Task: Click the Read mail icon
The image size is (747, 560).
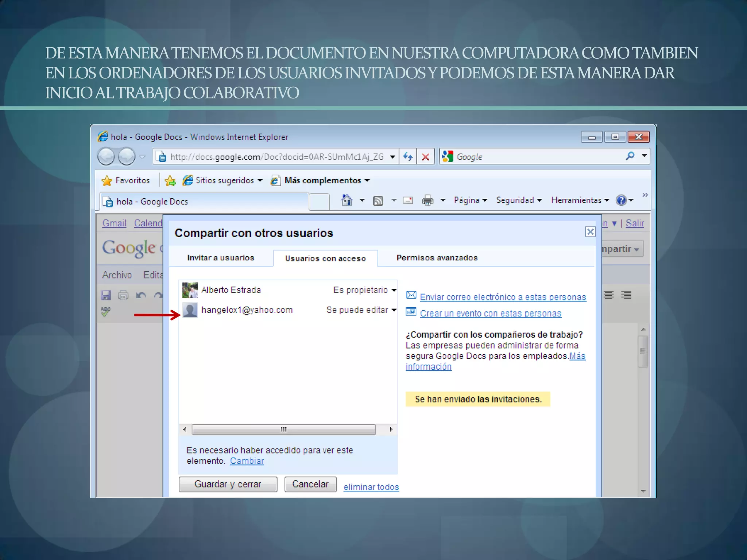Action: point(408,200)
